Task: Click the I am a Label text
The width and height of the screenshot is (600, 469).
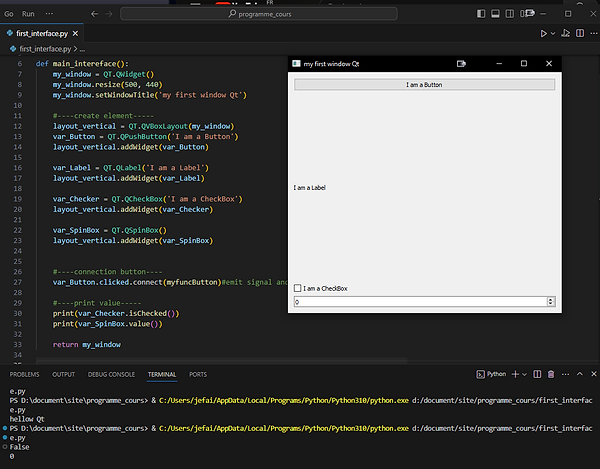Action: click(x=309, y=188)
